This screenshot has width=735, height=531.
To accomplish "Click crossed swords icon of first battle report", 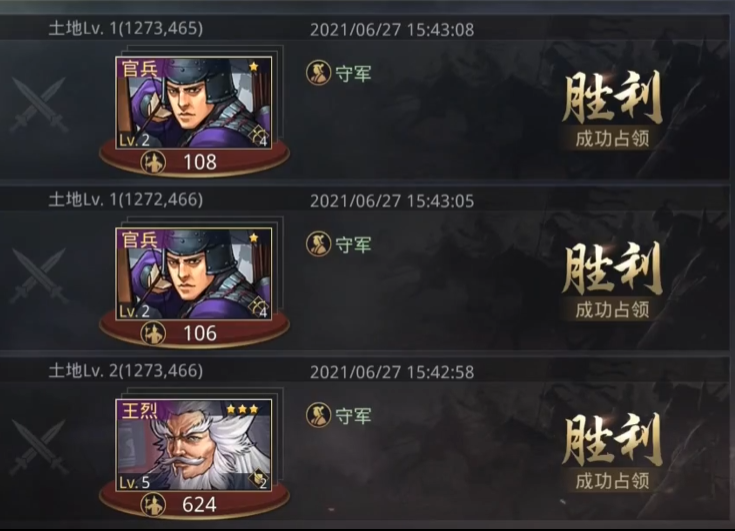I will click(x=38, y=105).
